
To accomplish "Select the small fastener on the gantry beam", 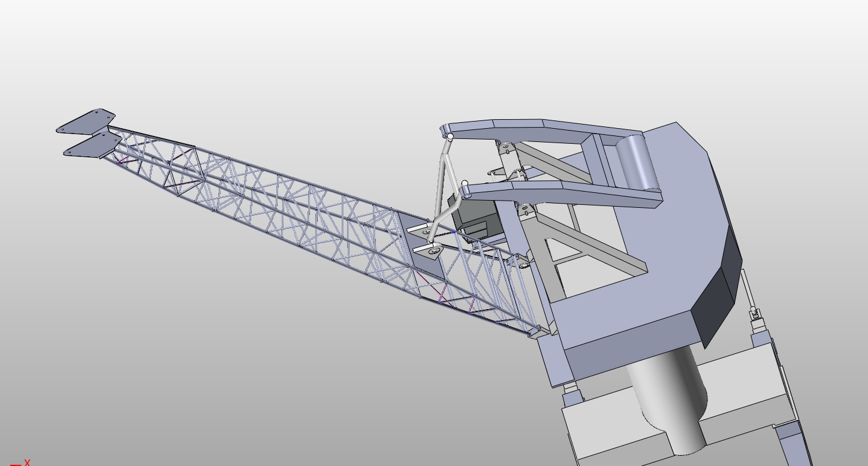I will pos(507,146).
